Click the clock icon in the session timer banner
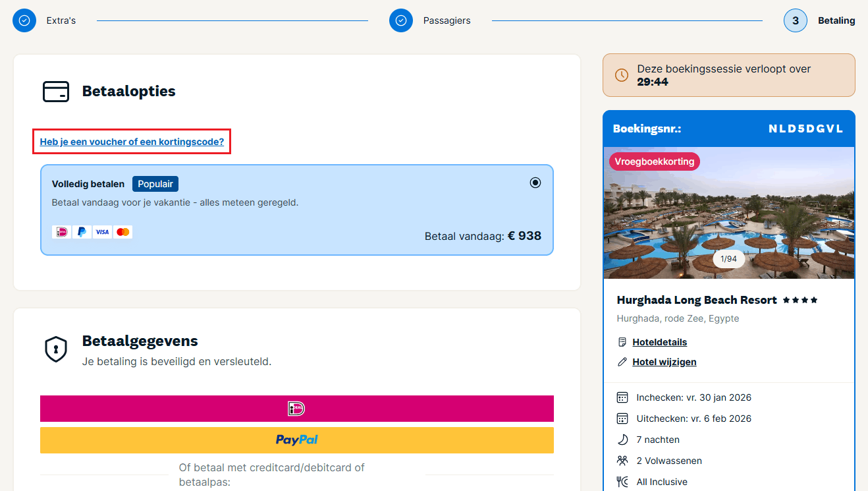Screen dimensions: 868x491 pyautogui.click(x=622, y=74)
